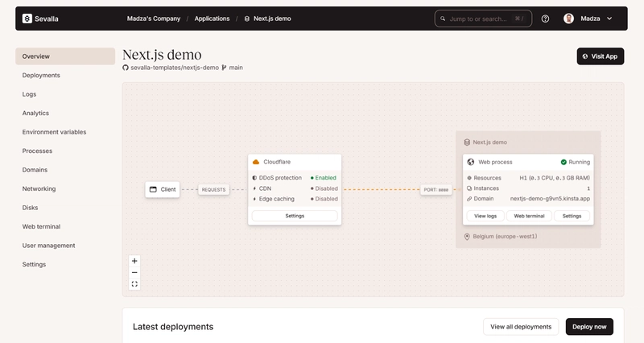Image resolution: width=644 pixels, height=343 pixels.
Task: Open Applications breadcrumb link
Action: 212,19
